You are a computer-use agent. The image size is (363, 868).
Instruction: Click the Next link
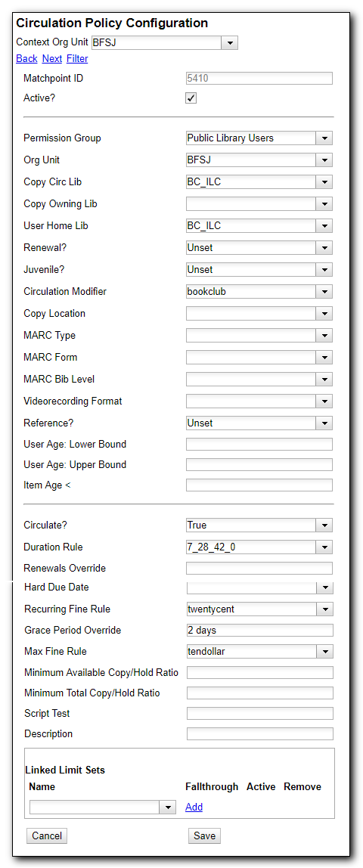coord(52,59)
